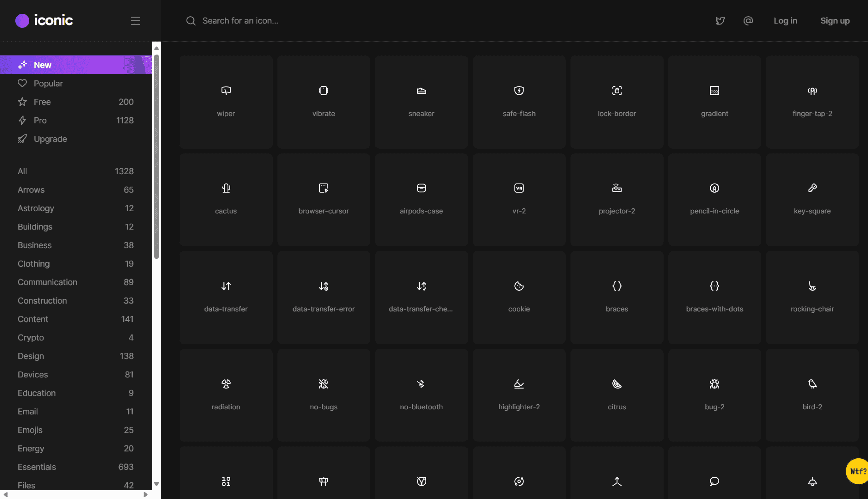Open the projector-2 icon
The image size is (868, 499).
coord(617,199)
